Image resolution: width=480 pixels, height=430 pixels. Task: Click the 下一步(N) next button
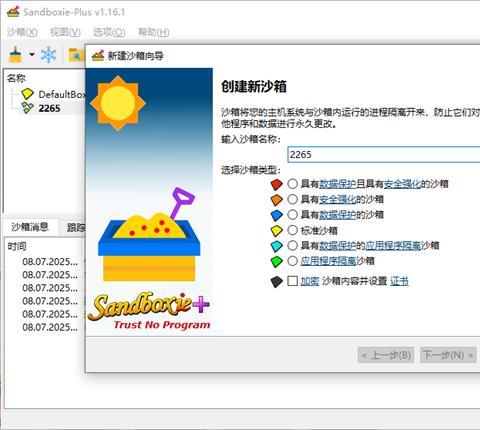pos(448,355)
